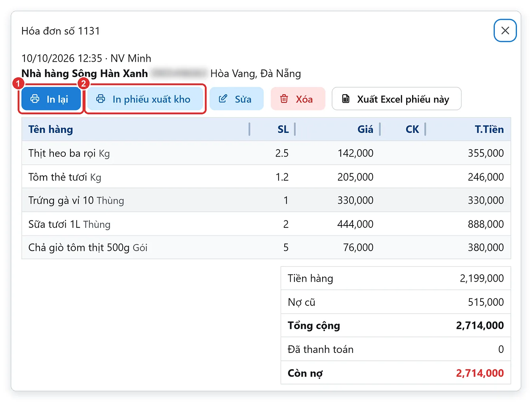Click the 76,000 price cell
Screen dimensions: 532x402
358,247
